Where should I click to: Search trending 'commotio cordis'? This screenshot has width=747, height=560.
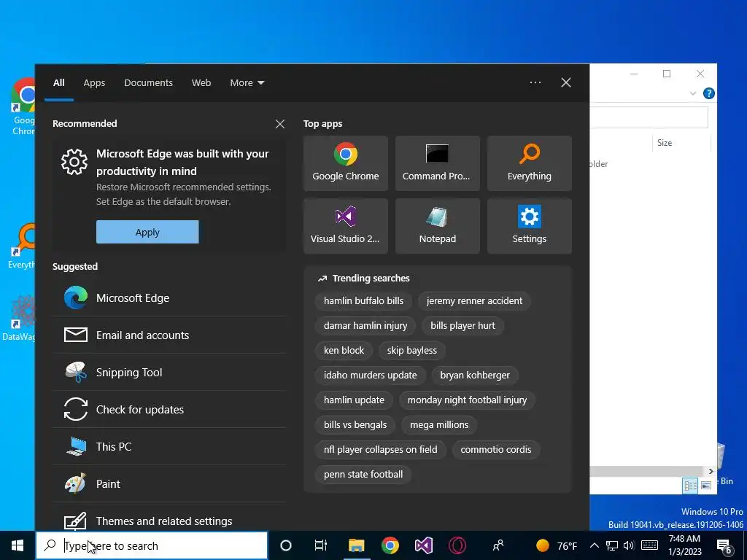[496, 449]
